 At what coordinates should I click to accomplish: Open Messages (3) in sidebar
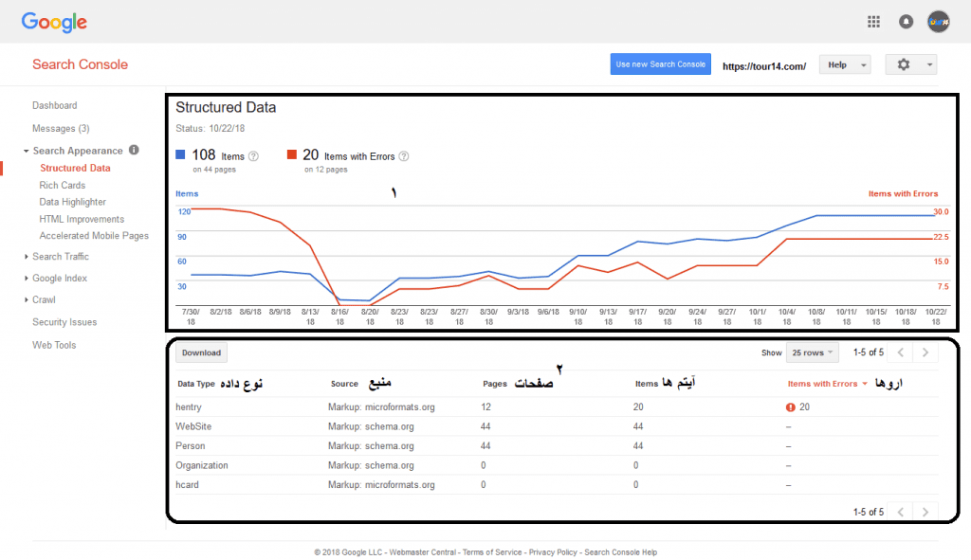61,129
